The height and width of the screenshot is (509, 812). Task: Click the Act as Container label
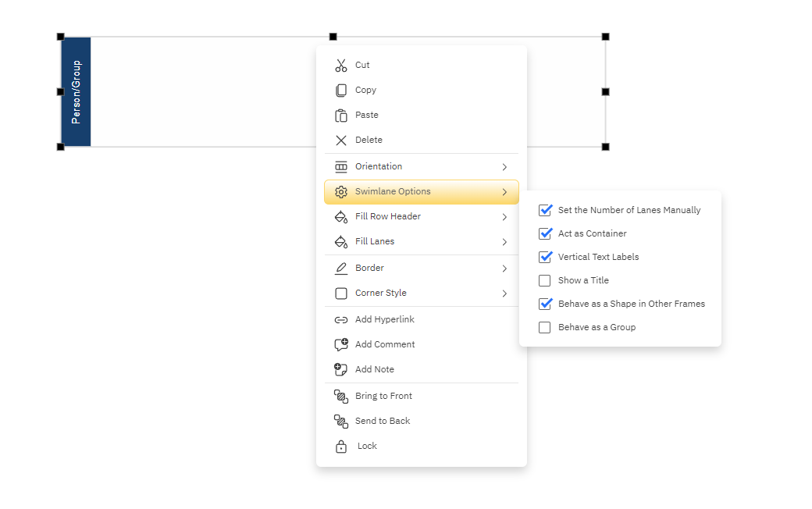(x=592, y=233)
